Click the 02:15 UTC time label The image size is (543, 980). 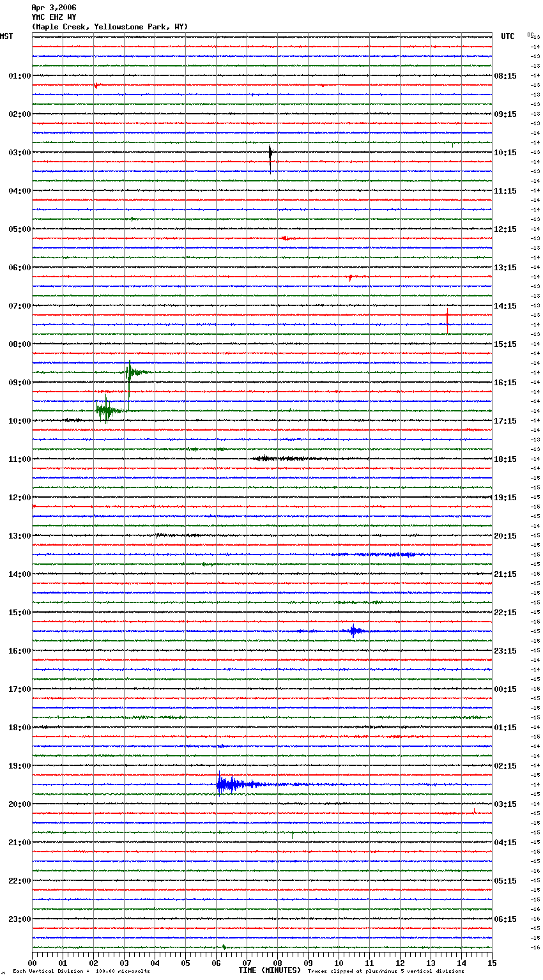tap(505, 766)
